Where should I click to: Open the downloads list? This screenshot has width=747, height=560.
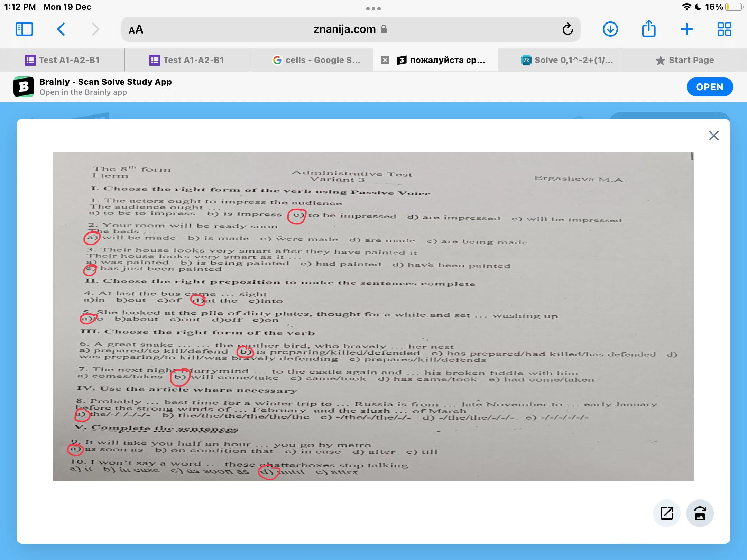(610, 29)
